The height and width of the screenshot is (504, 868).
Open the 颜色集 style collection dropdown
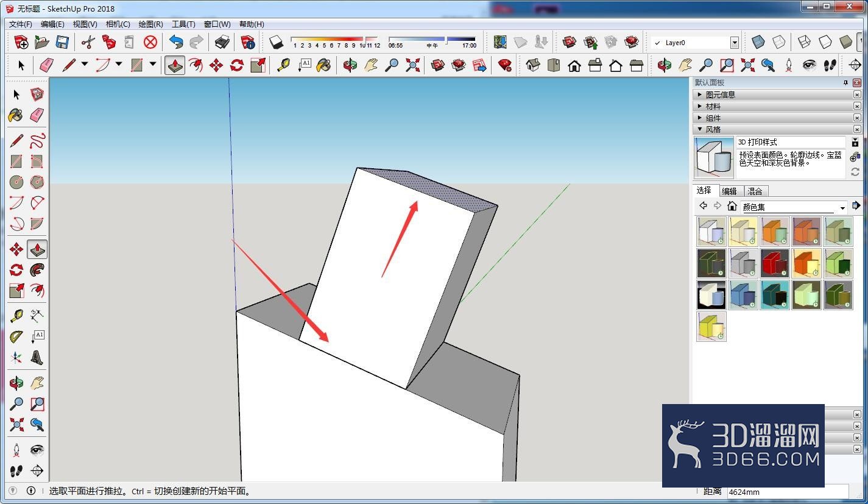tap(842, 207)
